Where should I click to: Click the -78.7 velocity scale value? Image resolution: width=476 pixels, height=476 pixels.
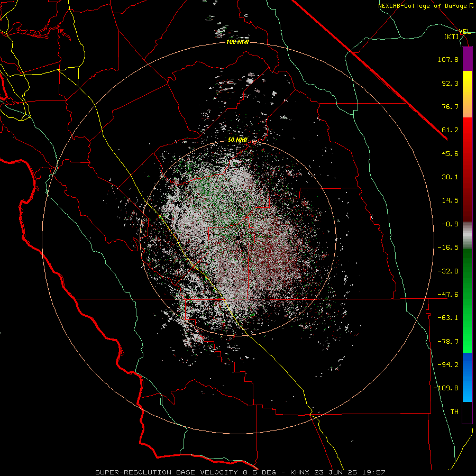pos(448,342)
